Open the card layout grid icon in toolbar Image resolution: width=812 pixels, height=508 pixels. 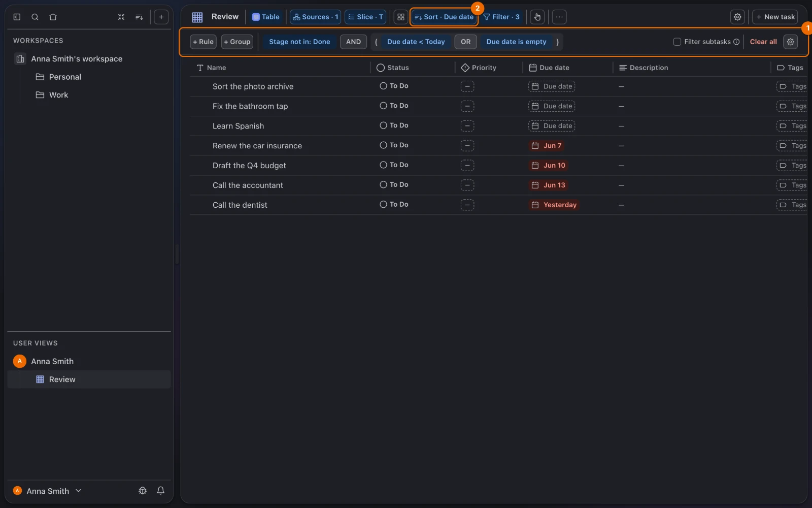coord(401,17)
